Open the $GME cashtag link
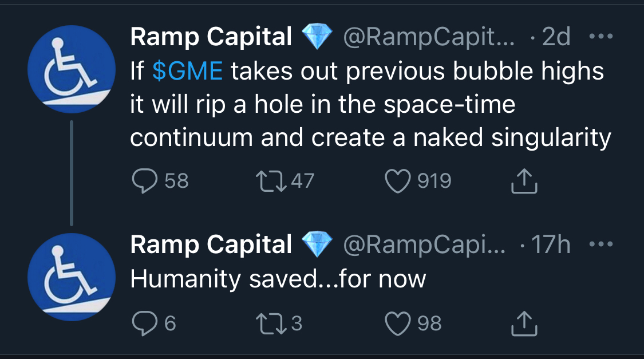 point(188,73)
